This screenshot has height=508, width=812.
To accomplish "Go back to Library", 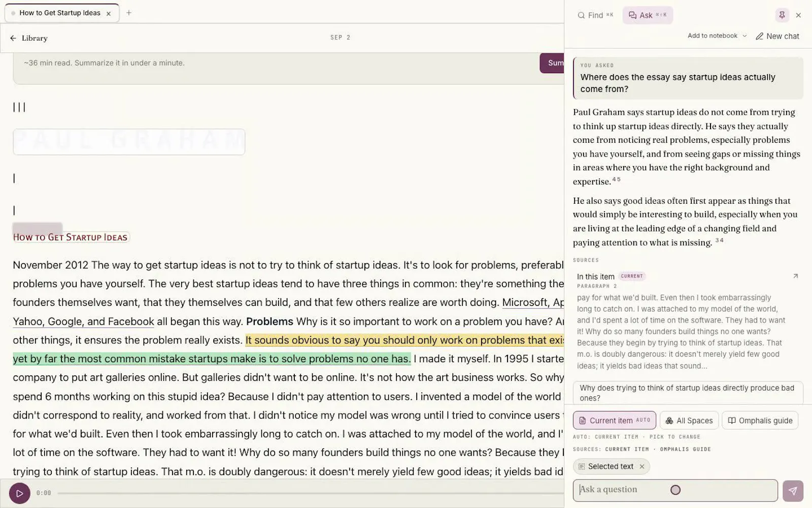I will click(x=28, y=38).
